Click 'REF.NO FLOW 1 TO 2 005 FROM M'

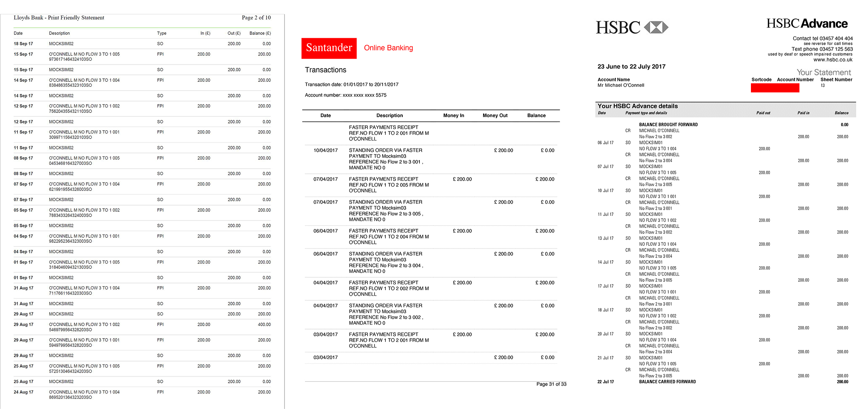tap(389, 185)
